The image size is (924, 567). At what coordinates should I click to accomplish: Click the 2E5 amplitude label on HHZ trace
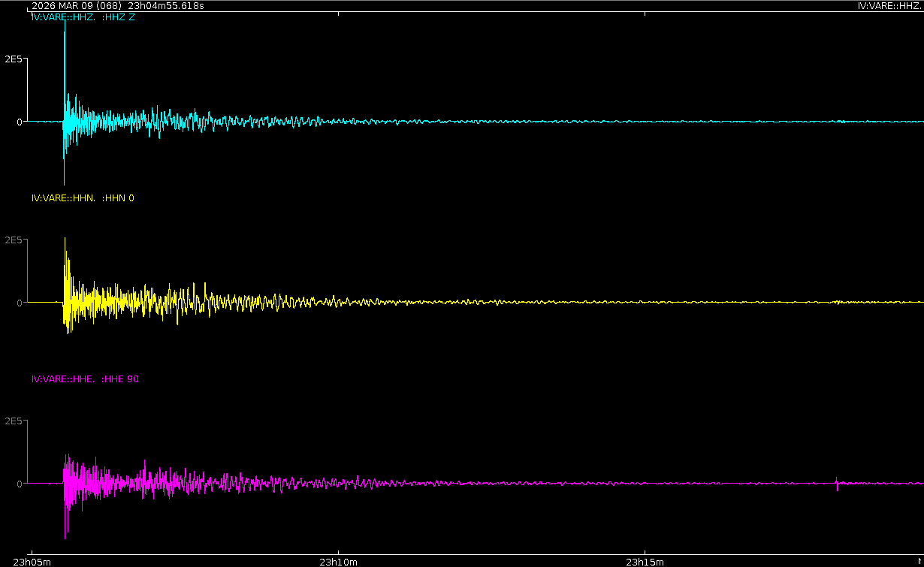pos(13,59)
